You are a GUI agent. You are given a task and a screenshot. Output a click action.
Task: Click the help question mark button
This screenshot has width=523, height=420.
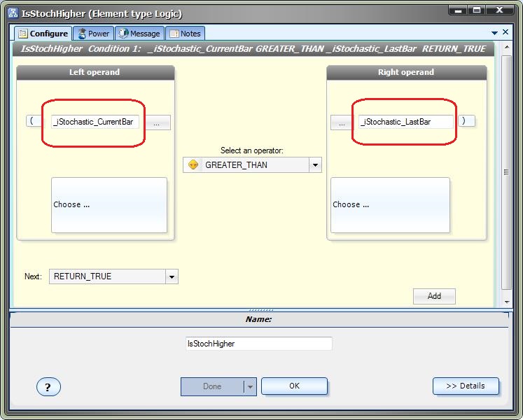tap(48, 386)
